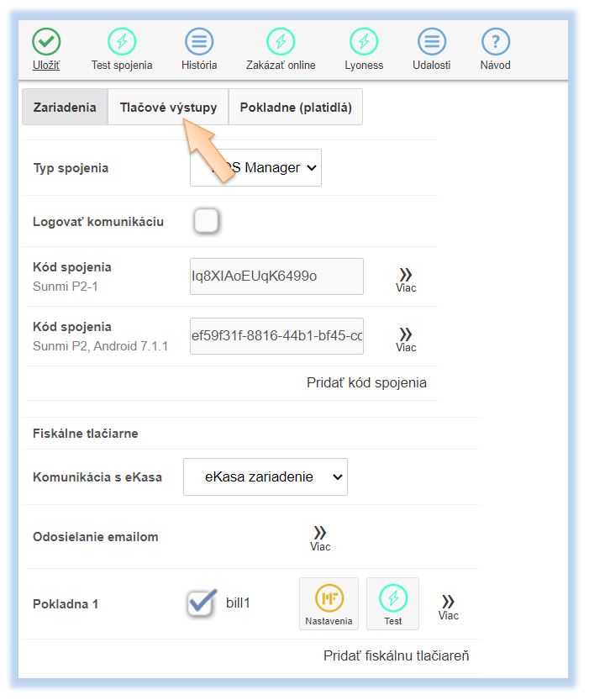
Task: Click the Zakázať online icon
Action: click(281, 42)
